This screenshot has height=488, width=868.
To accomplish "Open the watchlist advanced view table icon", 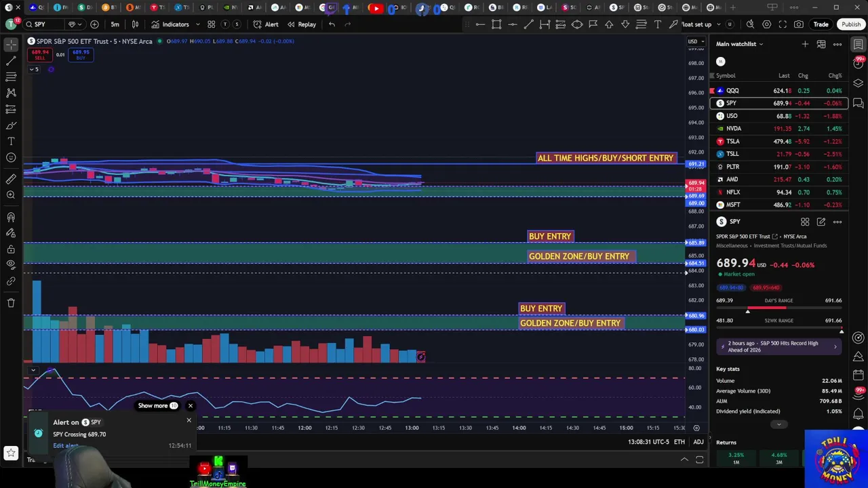I will point(821,44).
